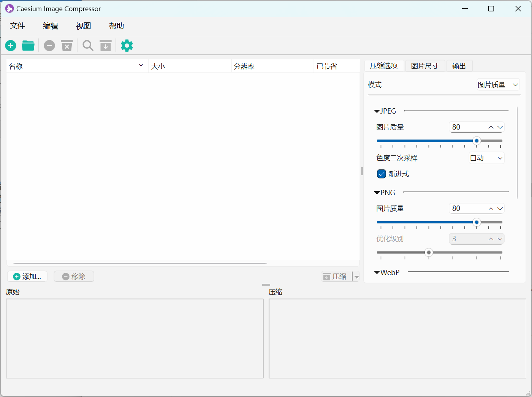Image resolution: width=532 pixels, height=397 pixels.
Task: Open folder using the teal folder icon
Action: 28,46
